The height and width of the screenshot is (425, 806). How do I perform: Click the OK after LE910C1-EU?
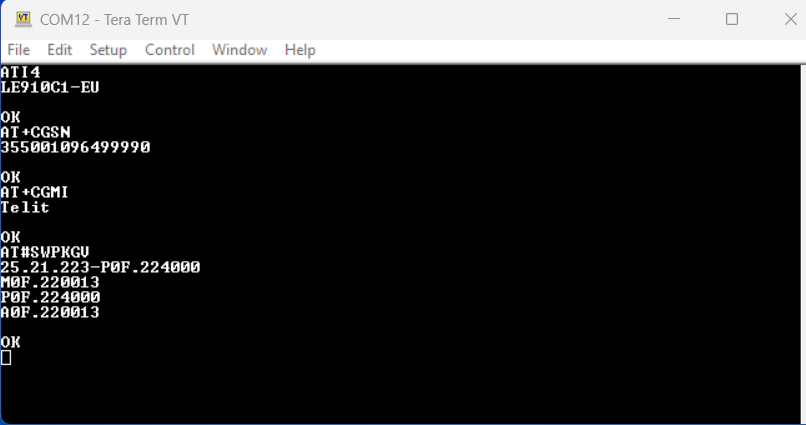(10, 117)
